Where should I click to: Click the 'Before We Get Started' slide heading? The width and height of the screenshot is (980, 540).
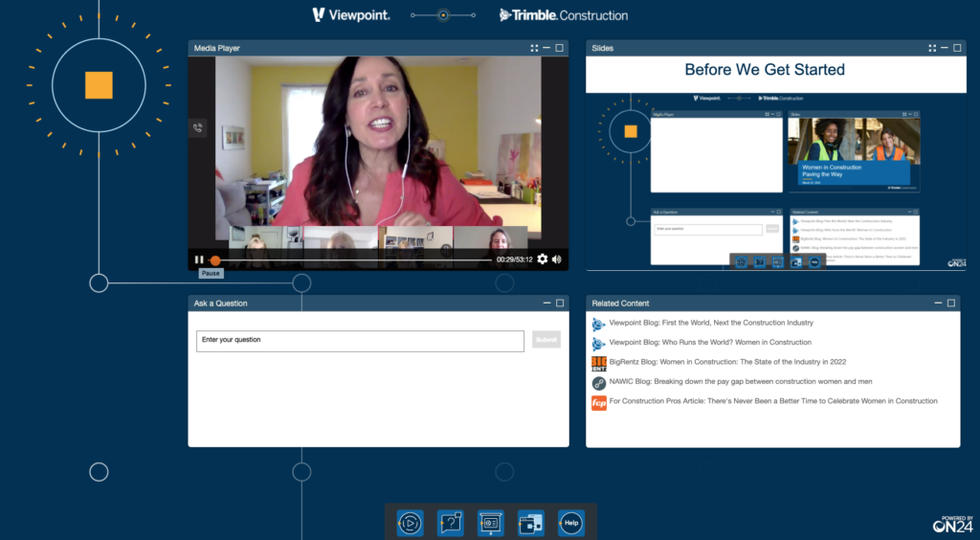pos(765,69)
